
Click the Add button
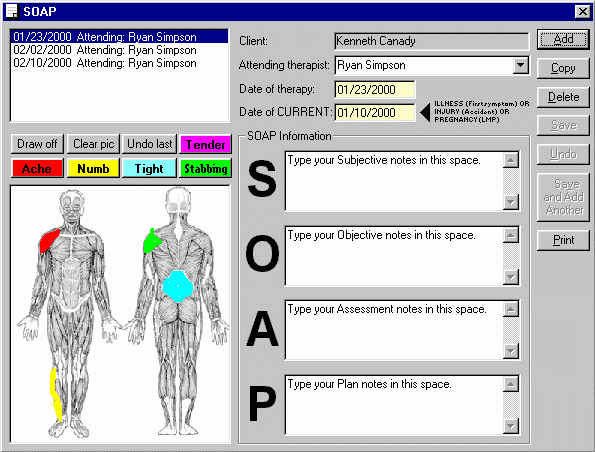(x=564, y=39)
